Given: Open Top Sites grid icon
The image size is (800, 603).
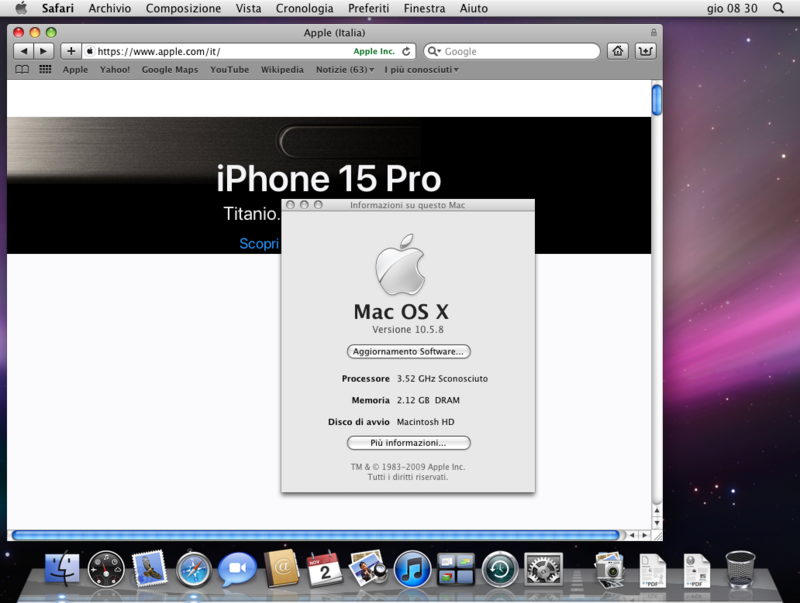Looking at the screenshot, I should point(45,69).
